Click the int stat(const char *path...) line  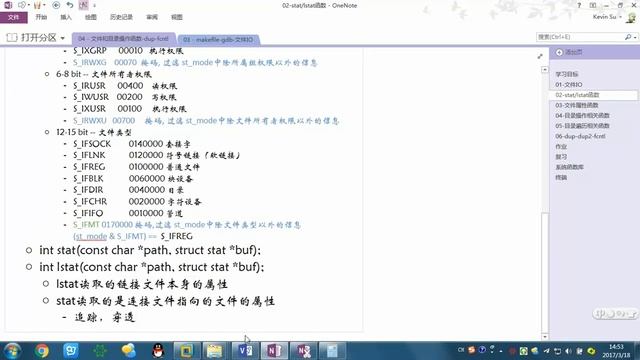pos(150,250)
